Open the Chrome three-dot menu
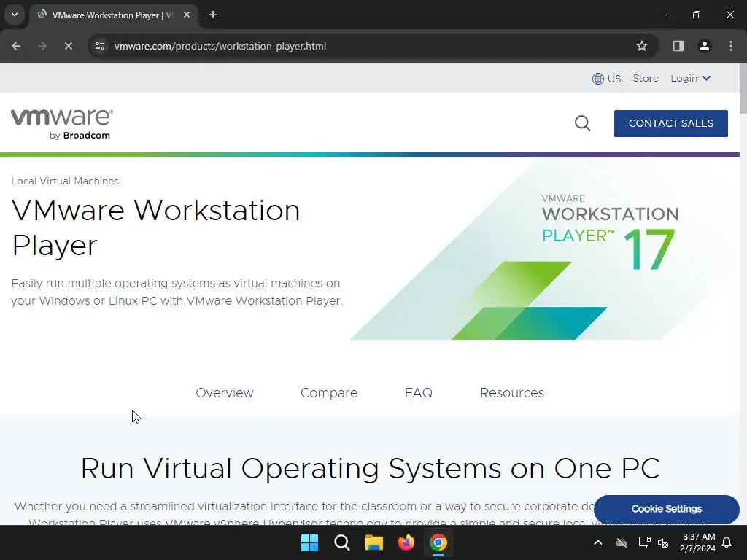This screenshot has width=747, height=560. tap(731, 46)
